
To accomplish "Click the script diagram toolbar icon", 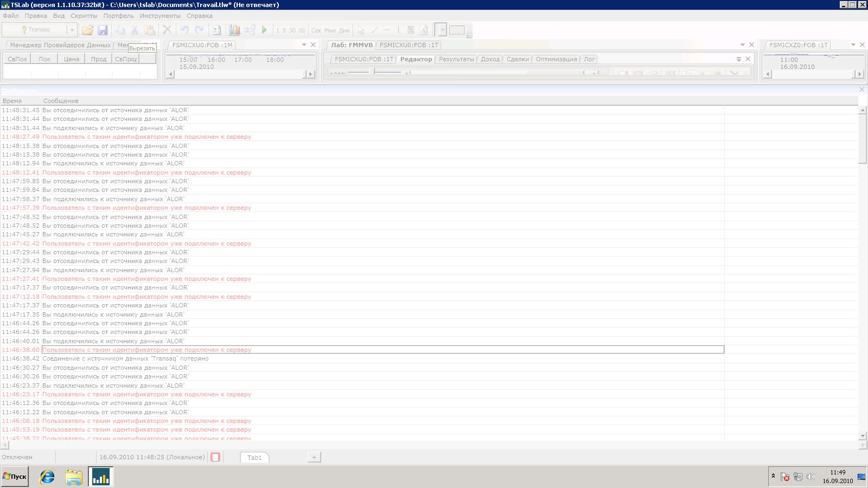I will [x=250, y=30].
